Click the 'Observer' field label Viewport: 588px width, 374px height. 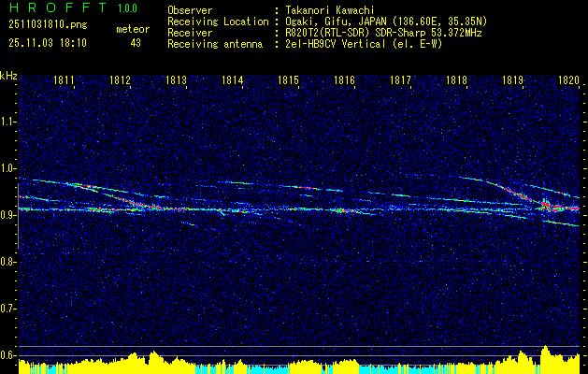click(x=190, y=10)
